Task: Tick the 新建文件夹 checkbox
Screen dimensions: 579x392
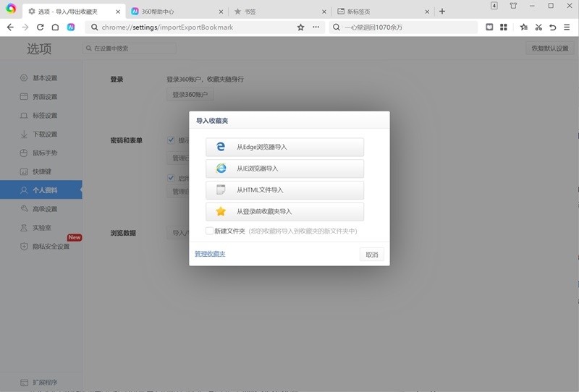Action: 209,231
